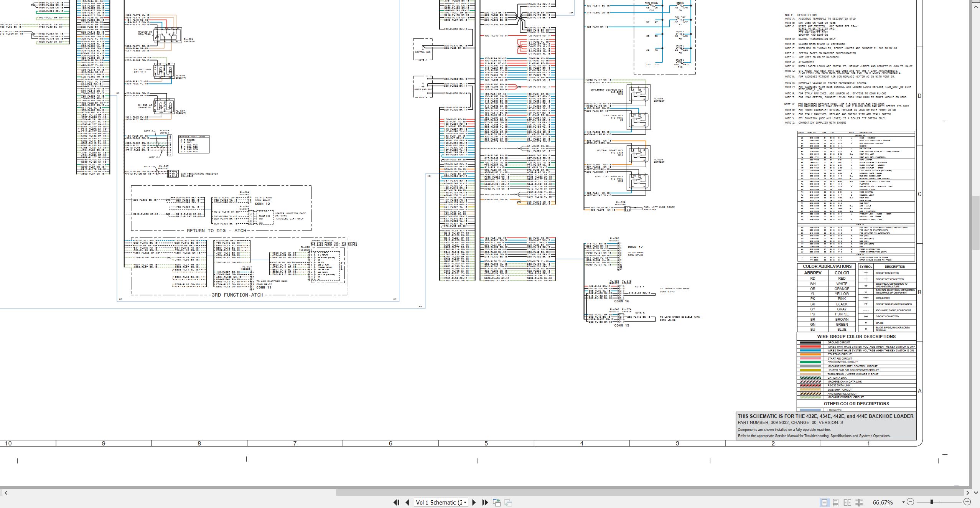Click the 'COLOR ABBREVIATIONS' table heading
The width and height of the screenshot is (980, 508).
click(827, 266)
